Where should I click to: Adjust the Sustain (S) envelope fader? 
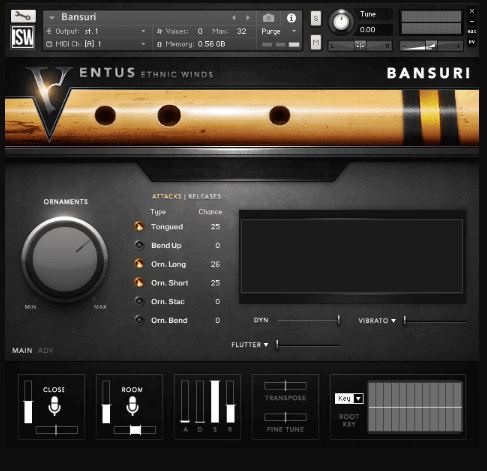coord(215,402)
